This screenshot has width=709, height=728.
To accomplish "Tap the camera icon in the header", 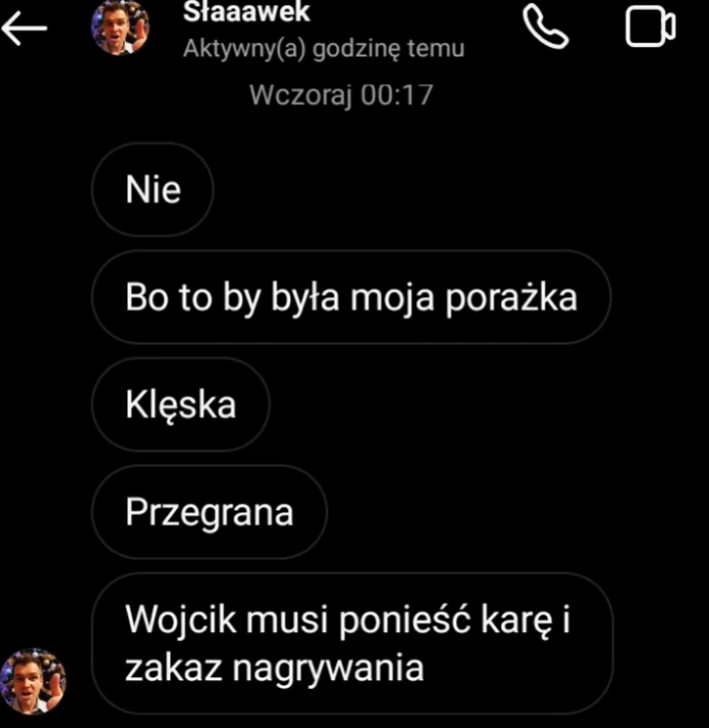I will (650, 26).
